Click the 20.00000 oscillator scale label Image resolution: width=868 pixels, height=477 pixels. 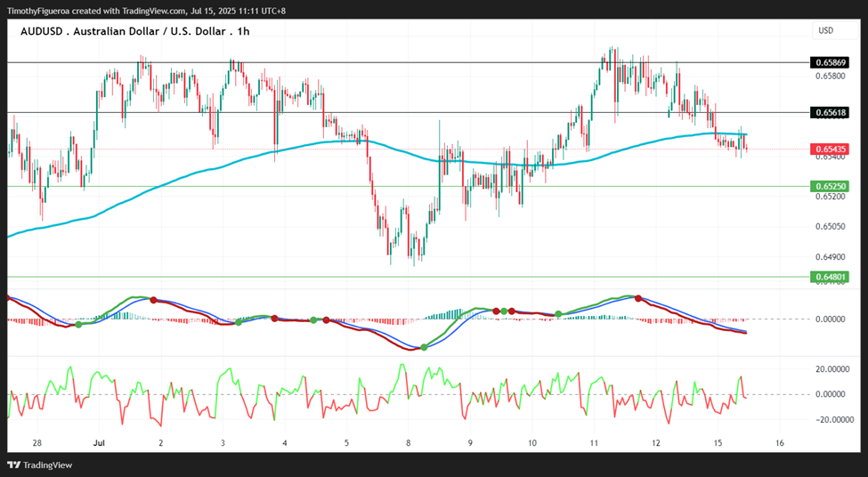(833, 369)
